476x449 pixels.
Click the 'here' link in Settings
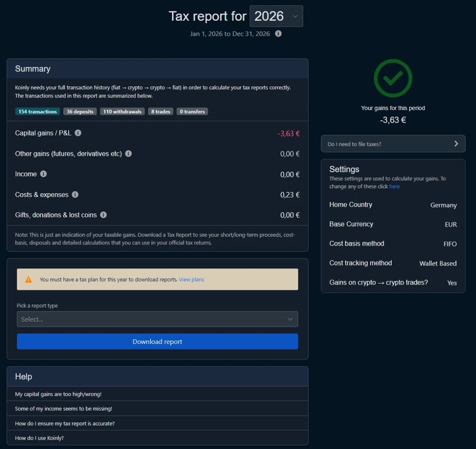(394, 187)
